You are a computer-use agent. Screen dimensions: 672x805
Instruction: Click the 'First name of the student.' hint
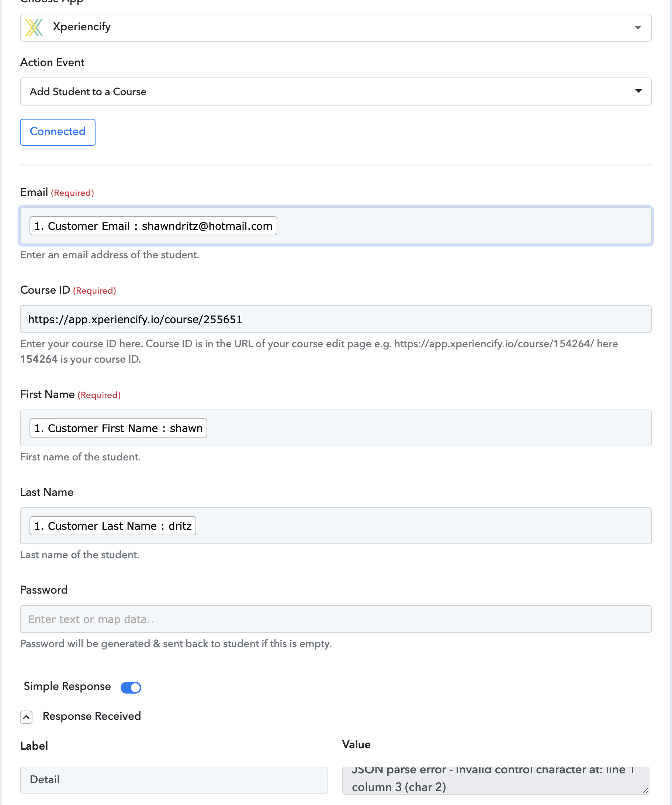pyautogui.click(x=80, y=457)
